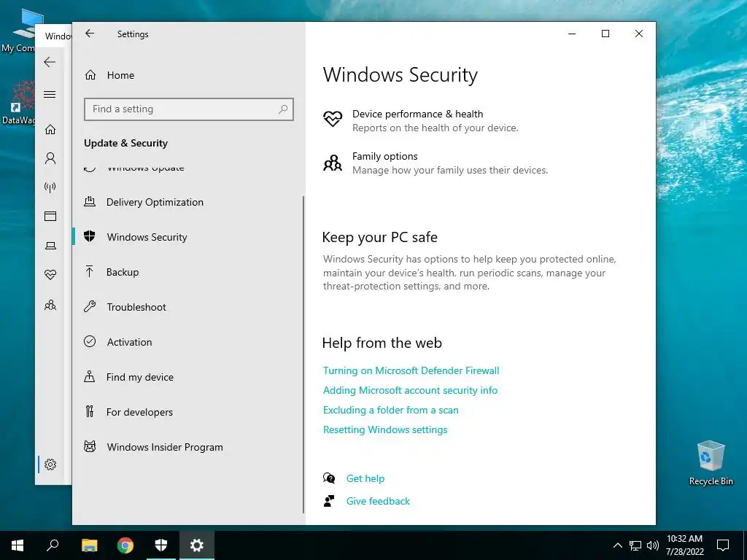The image size is (747, 560).
Task: Open Turning on Microsoft Defender Firewall link
Action: coord(411,370)
